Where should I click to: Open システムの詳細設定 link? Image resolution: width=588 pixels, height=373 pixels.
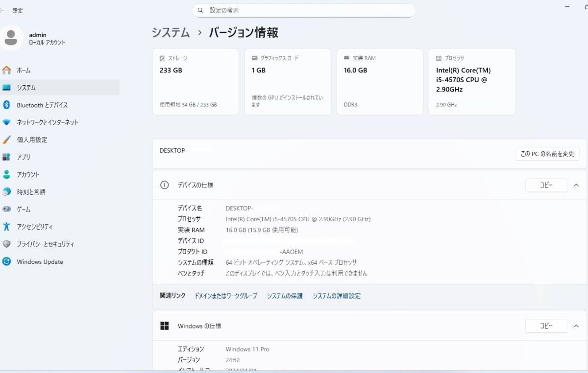pos(337,296)
